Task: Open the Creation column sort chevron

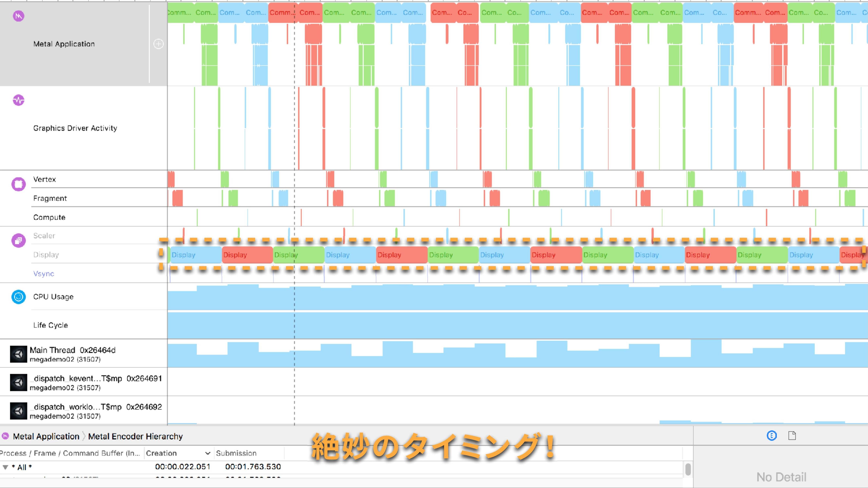Action: point(208,453)
